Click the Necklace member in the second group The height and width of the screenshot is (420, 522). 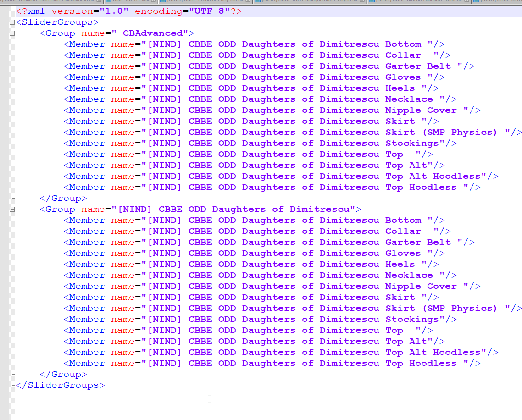[260, 275]
